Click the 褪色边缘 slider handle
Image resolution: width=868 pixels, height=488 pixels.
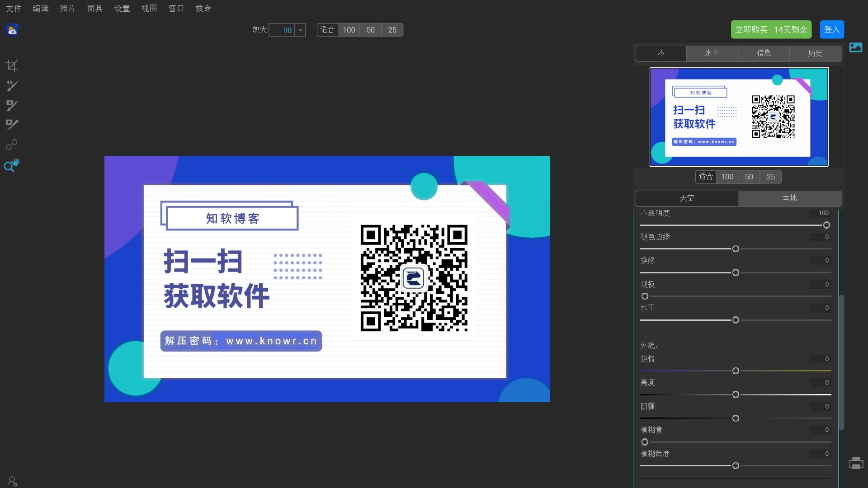(736, 249)
